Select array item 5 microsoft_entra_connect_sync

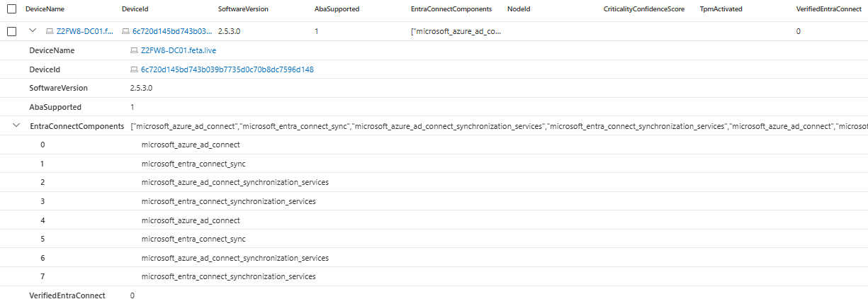(x=193, y=239)
